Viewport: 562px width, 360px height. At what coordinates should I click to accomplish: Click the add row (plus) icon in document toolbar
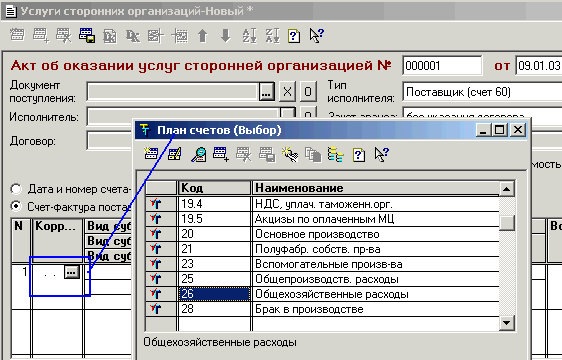pos(41,35)
